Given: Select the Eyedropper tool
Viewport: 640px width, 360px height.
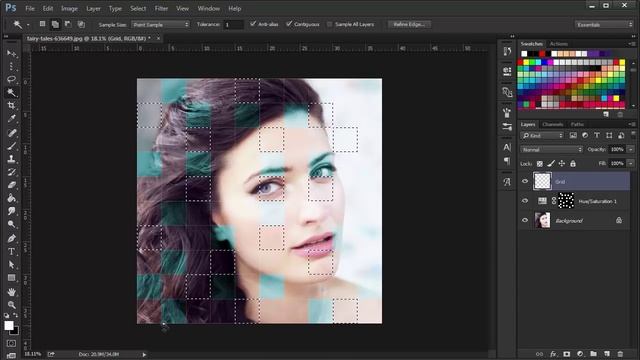Looking at the screenshot, I should pyautogui.click(x=11, y=119).
